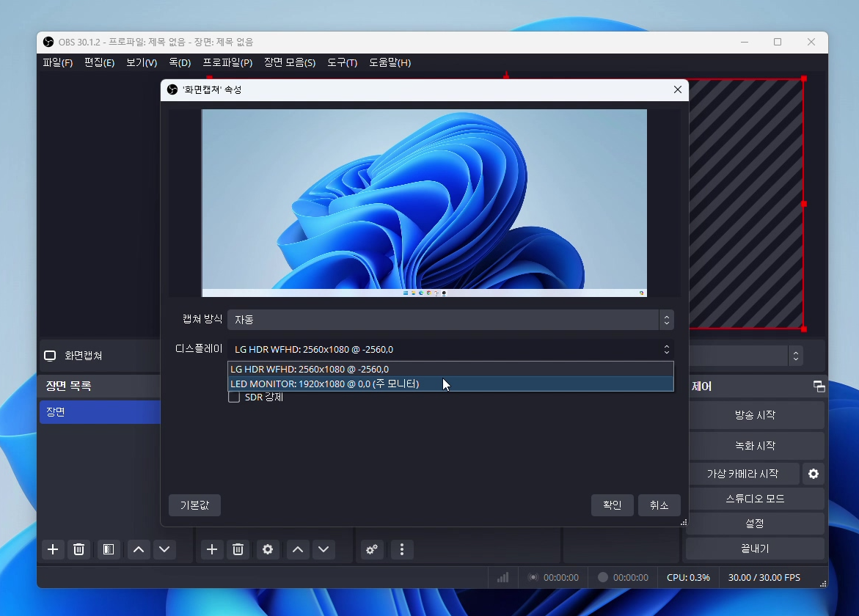Click 방송 시작 to start streaming

[755, 415]
